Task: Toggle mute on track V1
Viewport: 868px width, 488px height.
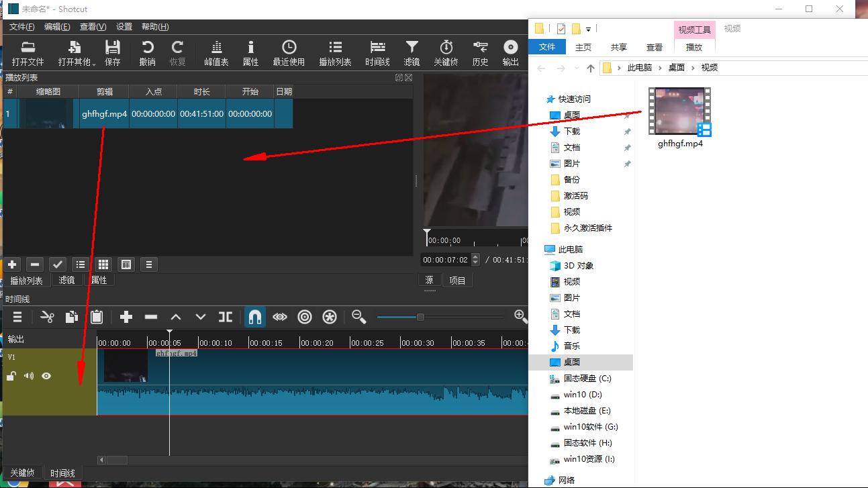Action: [x=28, y=375]
